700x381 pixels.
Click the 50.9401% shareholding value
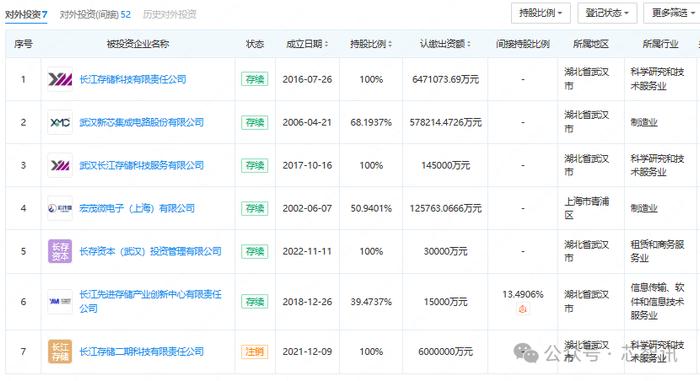pos(371,208)
